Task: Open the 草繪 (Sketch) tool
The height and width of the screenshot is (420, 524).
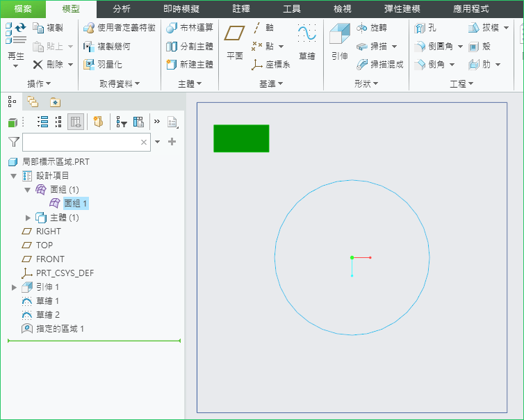Action: 306,36
